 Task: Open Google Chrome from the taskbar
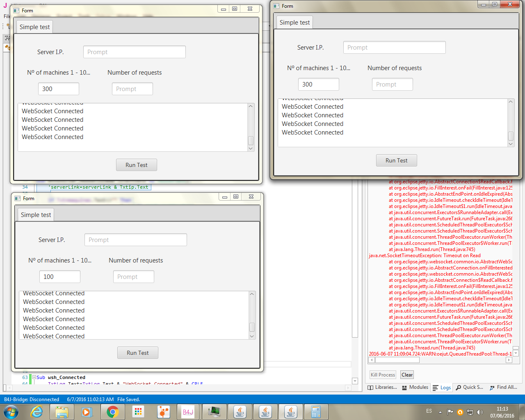pos(113,412)
